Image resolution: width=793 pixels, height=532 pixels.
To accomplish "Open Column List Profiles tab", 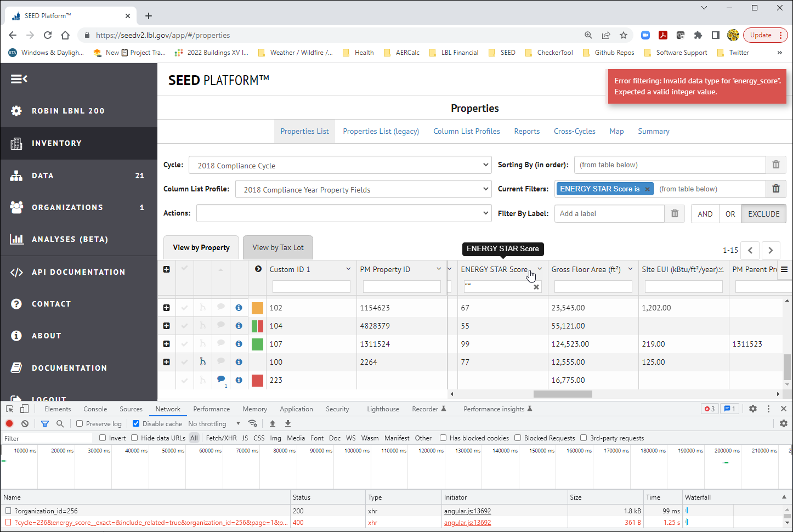I will click(467, 131).
